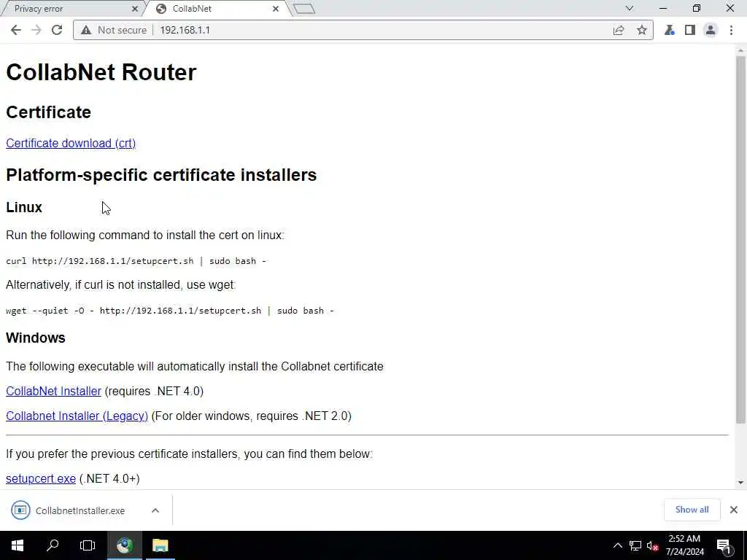Restore down the Chrome window

697,8
